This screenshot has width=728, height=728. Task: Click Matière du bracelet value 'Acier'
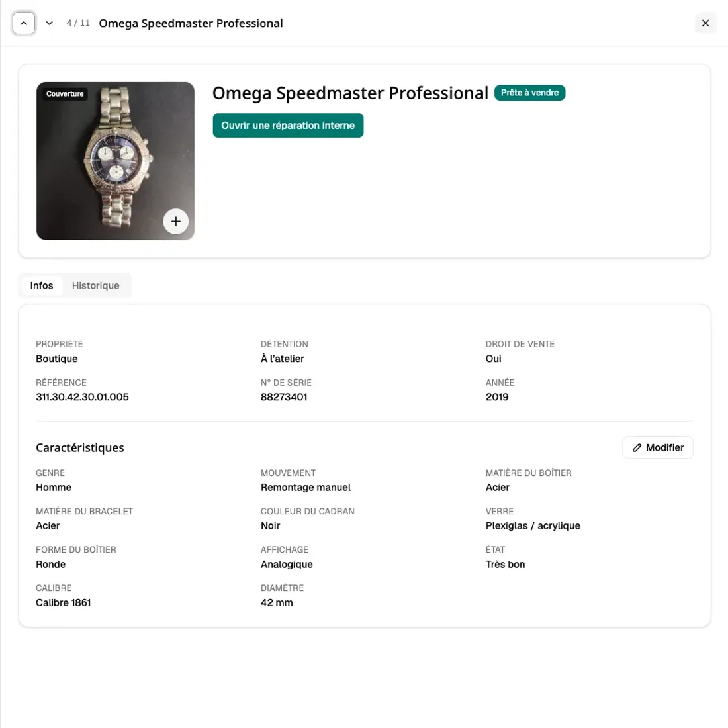click(48, 526)
